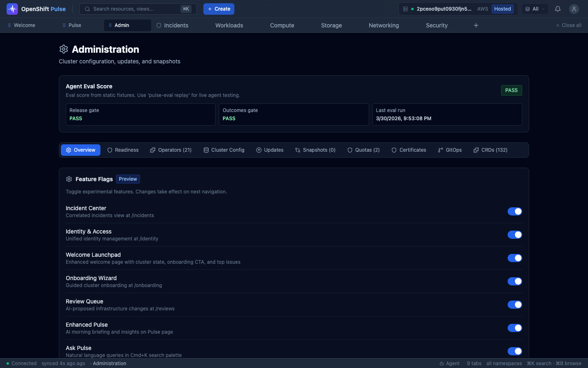Screen dimensions: 588x368
Task: Add a new tab with plus icon
Action: [476, 25]
